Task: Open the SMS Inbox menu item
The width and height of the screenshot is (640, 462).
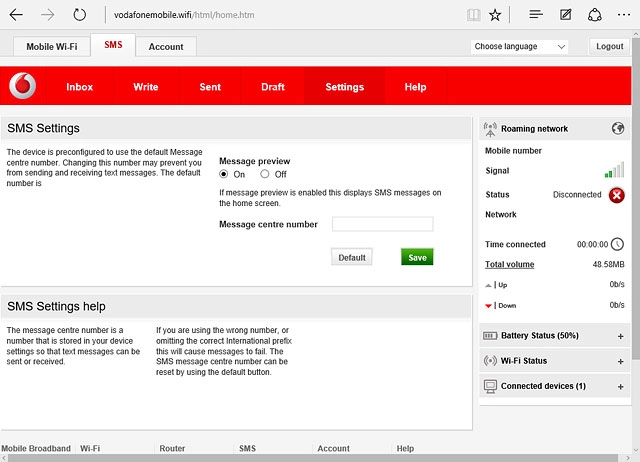Action: pyautogui.click(x=79, y=87)
